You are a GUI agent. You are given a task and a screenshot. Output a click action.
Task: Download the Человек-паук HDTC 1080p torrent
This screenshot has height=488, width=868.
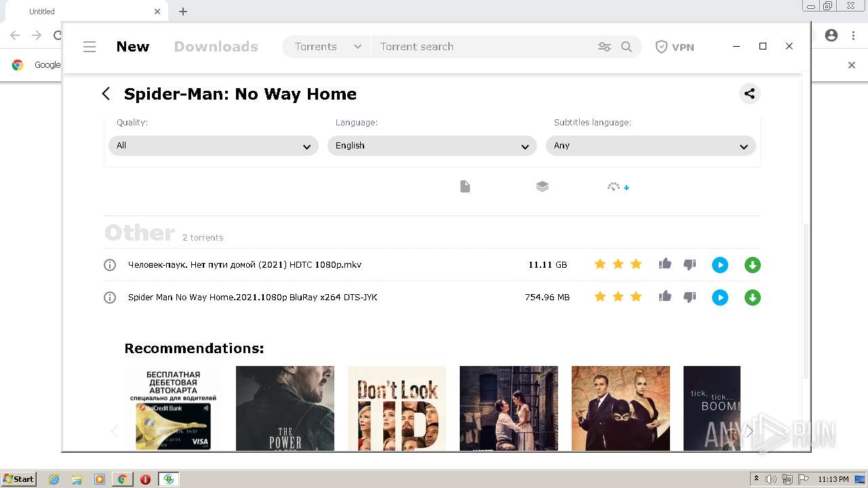point(753,265)
